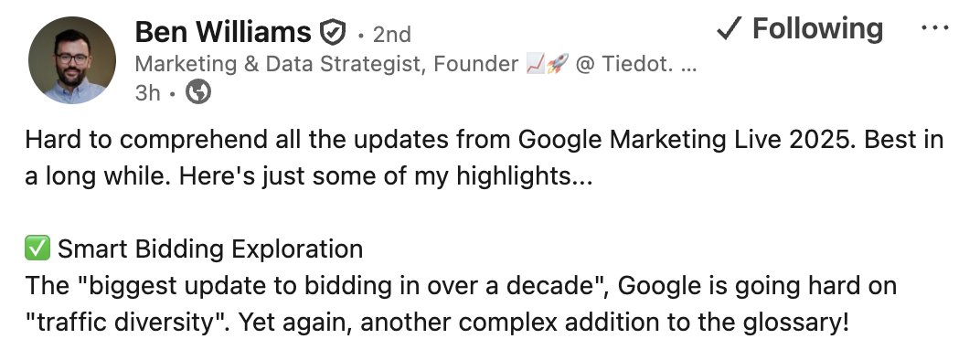
Task: Open the Marketing & Data Strategist headline
Action: click(416, 64)
